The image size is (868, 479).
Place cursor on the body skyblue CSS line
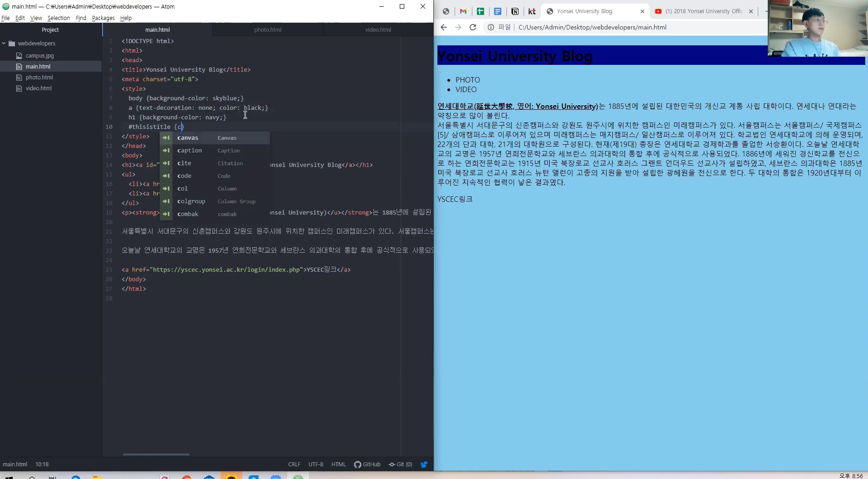186,98
